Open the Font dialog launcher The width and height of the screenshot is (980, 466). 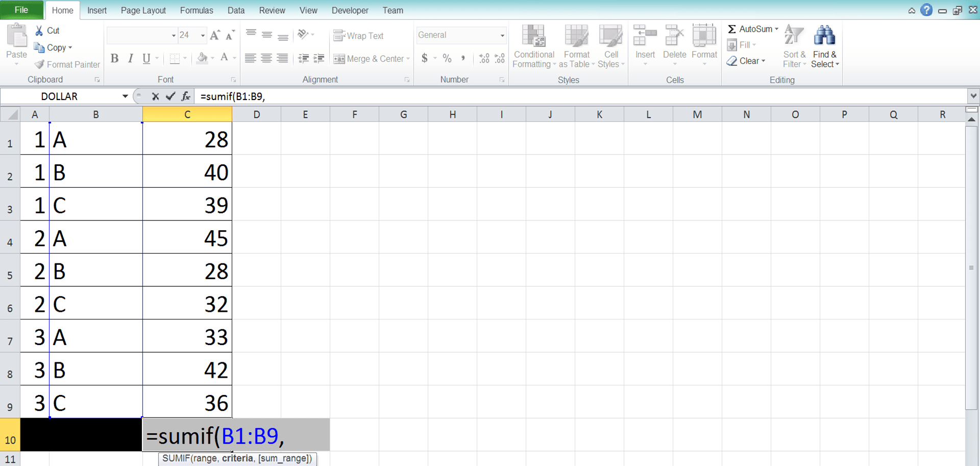233,80
